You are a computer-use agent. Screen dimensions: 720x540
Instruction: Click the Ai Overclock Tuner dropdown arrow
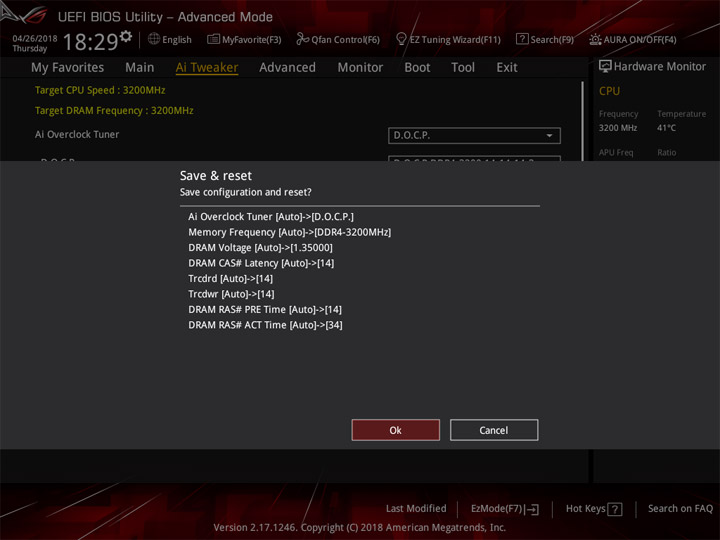pyautogui.click(x=549, y=135)
